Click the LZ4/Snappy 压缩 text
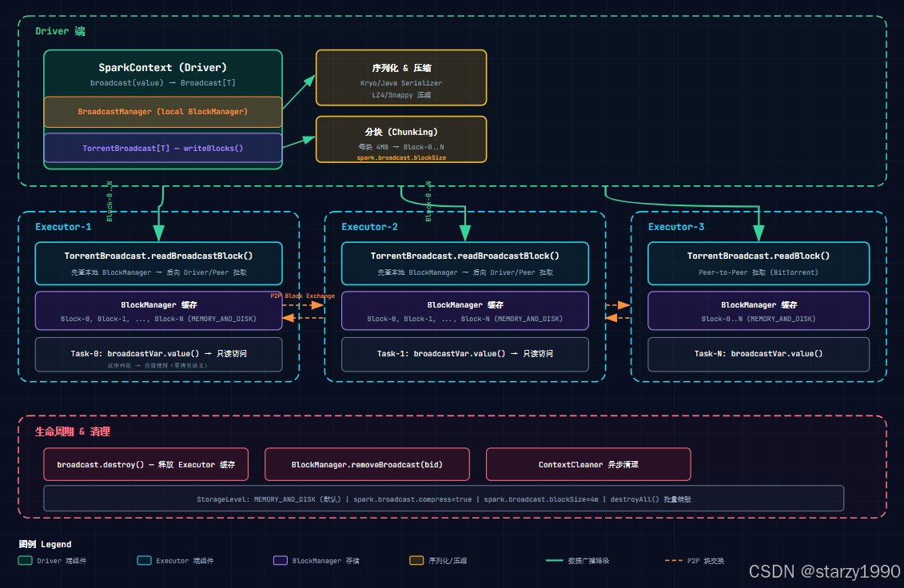The image size is (904, 588). 401,95
